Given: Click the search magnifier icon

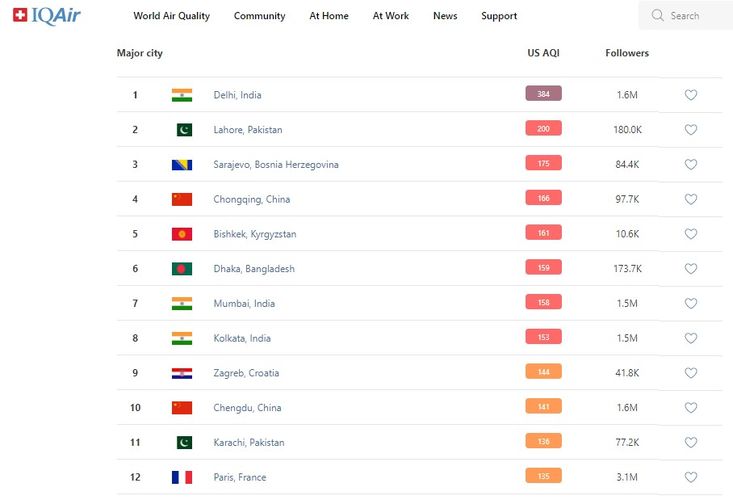Looking at the screenshot, I should point(657,16).
